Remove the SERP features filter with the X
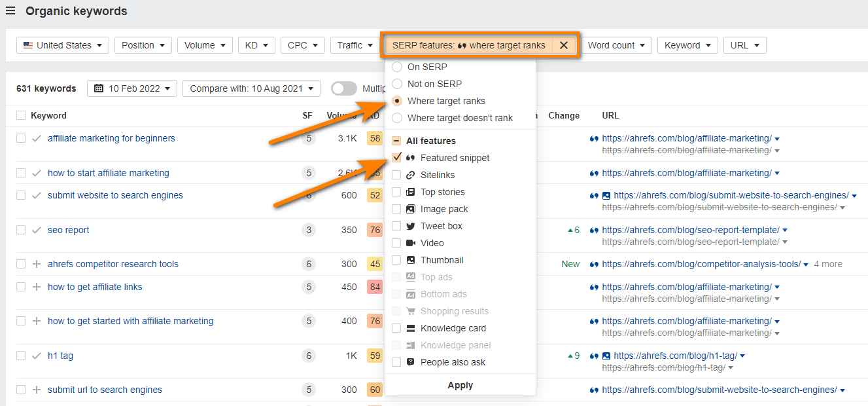The width and height of the screenshot is (868, 406). click(x=564, y=45)
